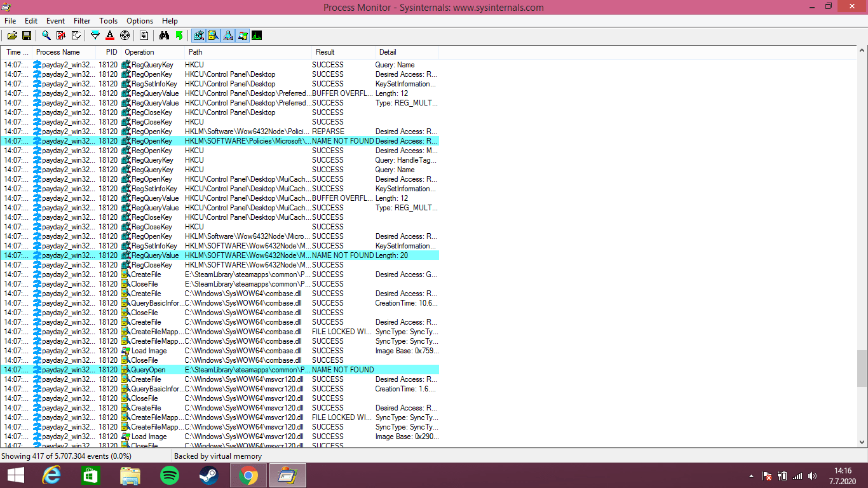Screen dimensions: 868x488
Task: Show the Process Tree icon
Action: point(144,36)
